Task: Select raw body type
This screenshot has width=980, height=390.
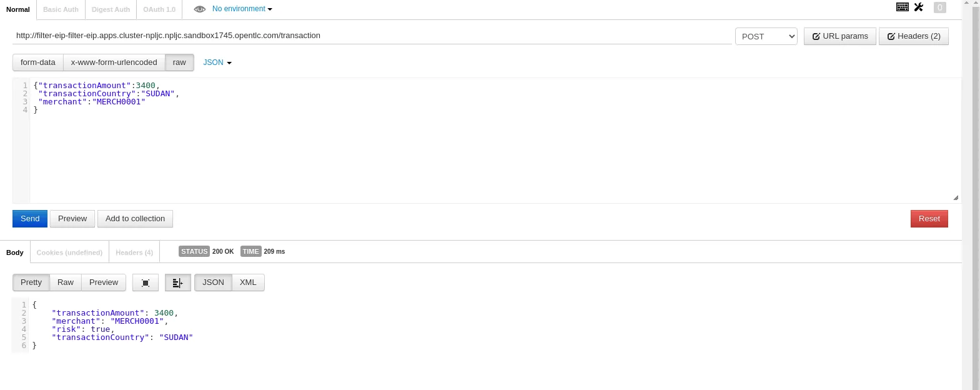Action: (x=179, y=62)
